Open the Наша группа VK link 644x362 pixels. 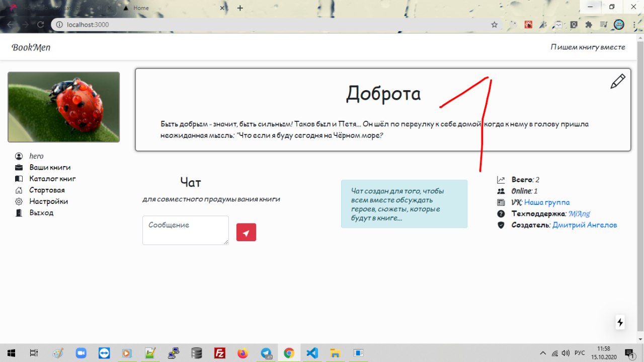pyautogui.click(x=547, y=202)
